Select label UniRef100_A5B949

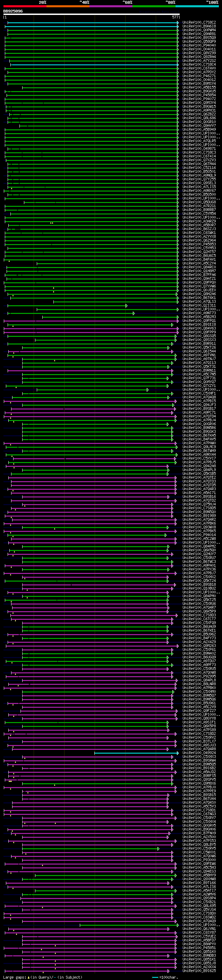tap(199, 130)
